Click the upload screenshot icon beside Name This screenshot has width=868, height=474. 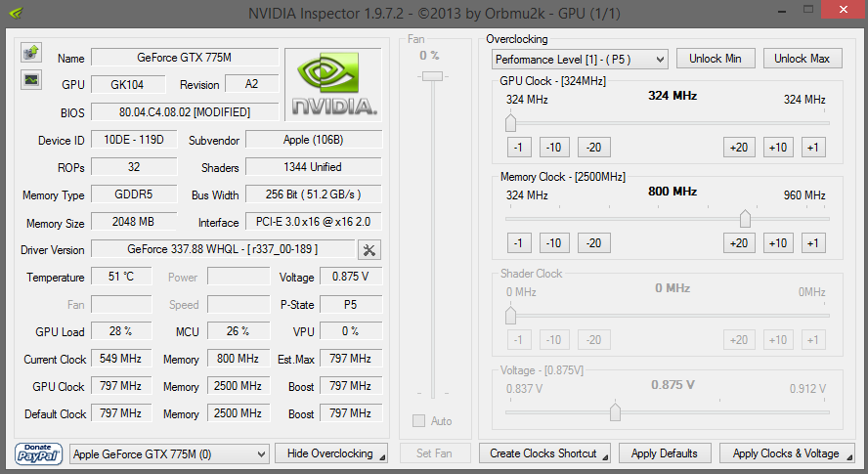point(31,53)
